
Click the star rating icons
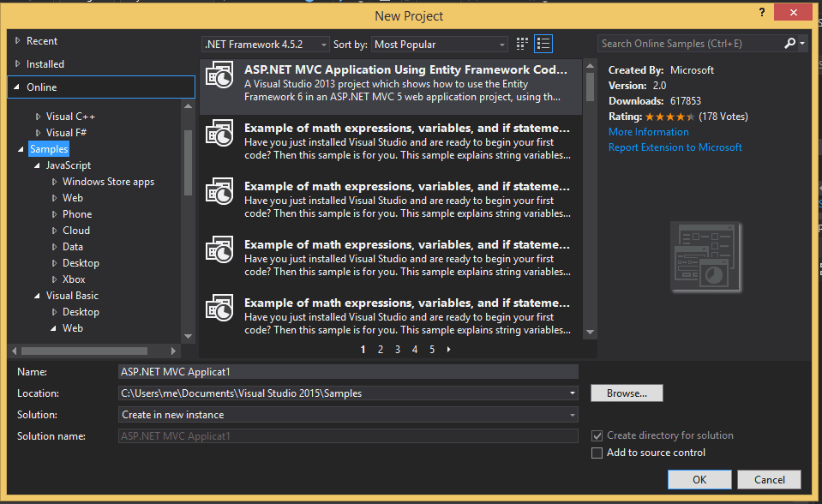(669, 117)
